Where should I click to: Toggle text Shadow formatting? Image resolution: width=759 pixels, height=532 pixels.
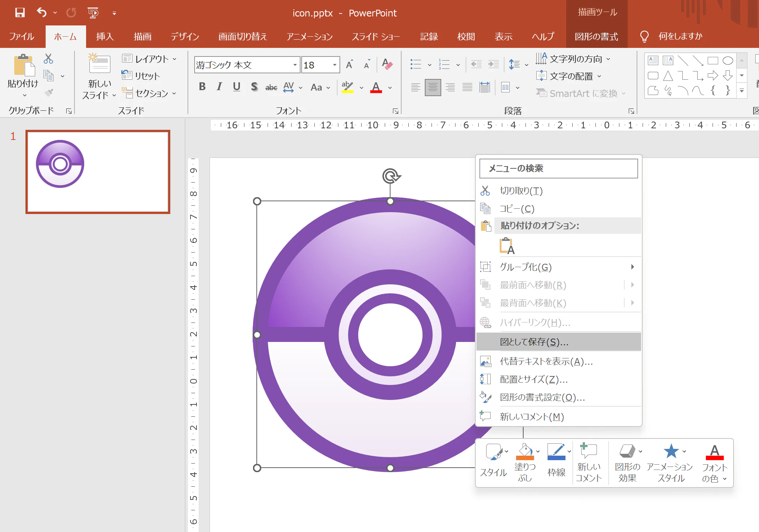254,87
